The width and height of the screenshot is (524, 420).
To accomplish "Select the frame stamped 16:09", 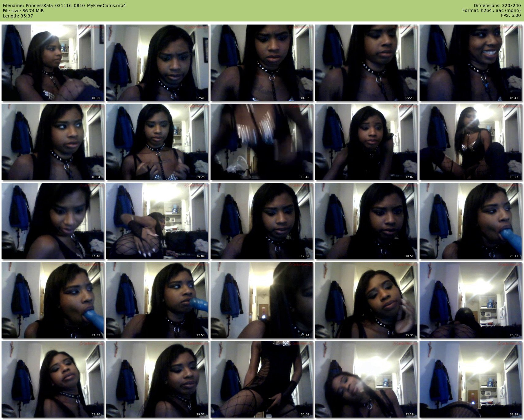I will point(157,221).
